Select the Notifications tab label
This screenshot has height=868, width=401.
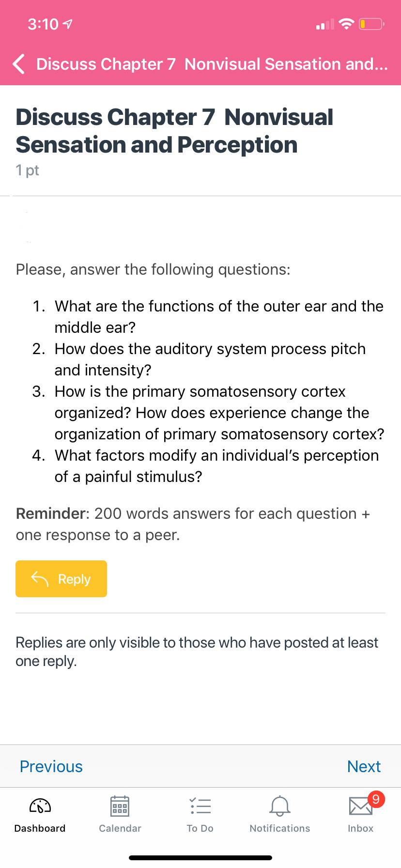coord(280,828)
